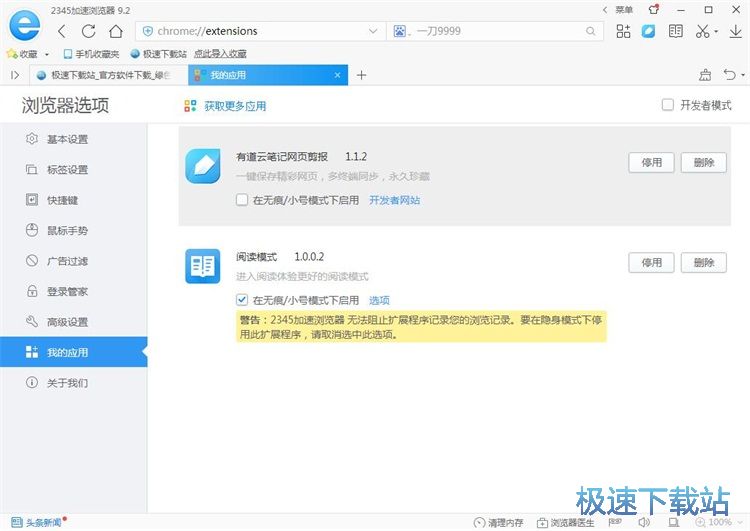Click the scissors screenshot tool
This screenshot has width=750, height=531.
[703, 32]
